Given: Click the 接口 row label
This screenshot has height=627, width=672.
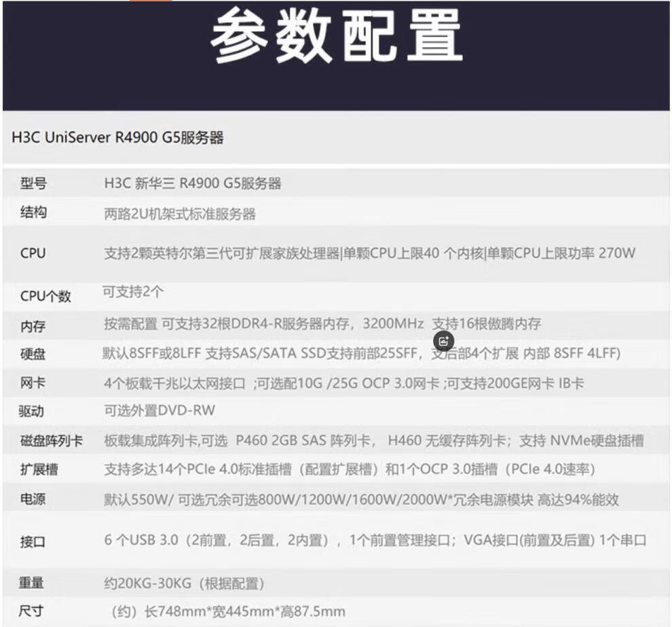Looking at the screenshot, I should (x=33, y=541).
